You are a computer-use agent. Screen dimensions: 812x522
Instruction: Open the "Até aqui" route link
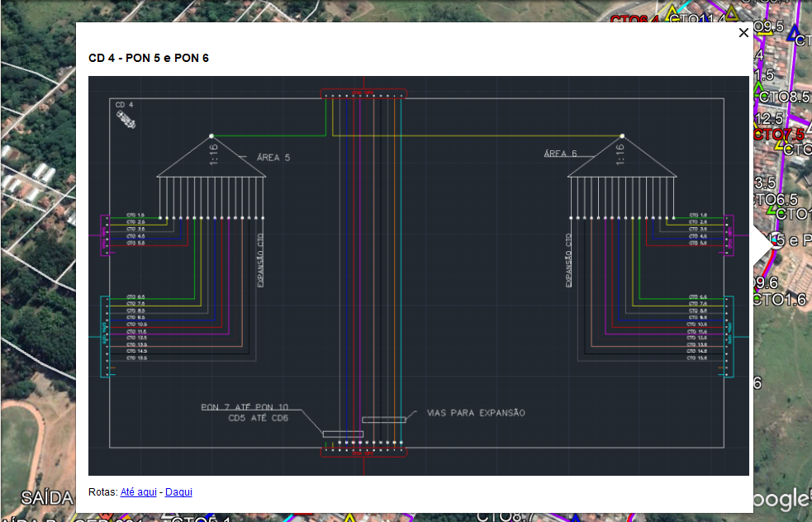coord(139,492)
